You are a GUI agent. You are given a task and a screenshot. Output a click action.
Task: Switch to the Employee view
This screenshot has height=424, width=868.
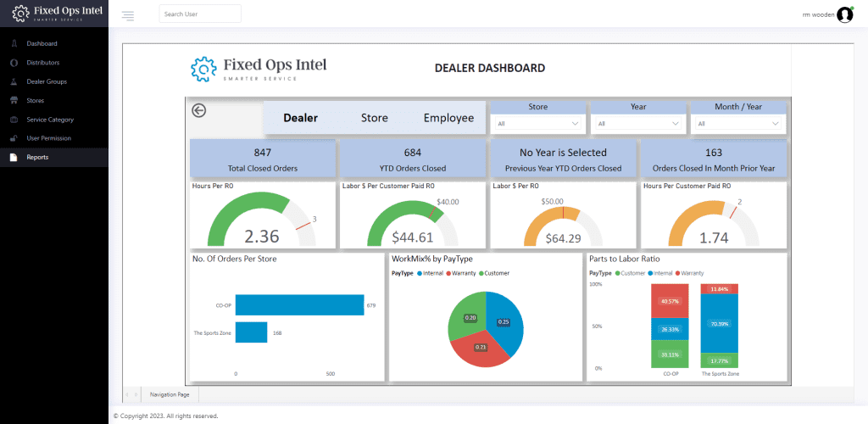(x=449, y=118)
